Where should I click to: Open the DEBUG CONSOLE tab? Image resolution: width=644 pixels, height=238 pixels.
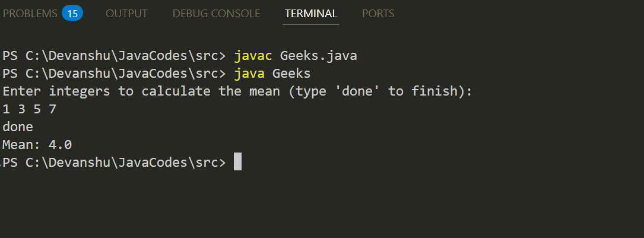point(216,14)
